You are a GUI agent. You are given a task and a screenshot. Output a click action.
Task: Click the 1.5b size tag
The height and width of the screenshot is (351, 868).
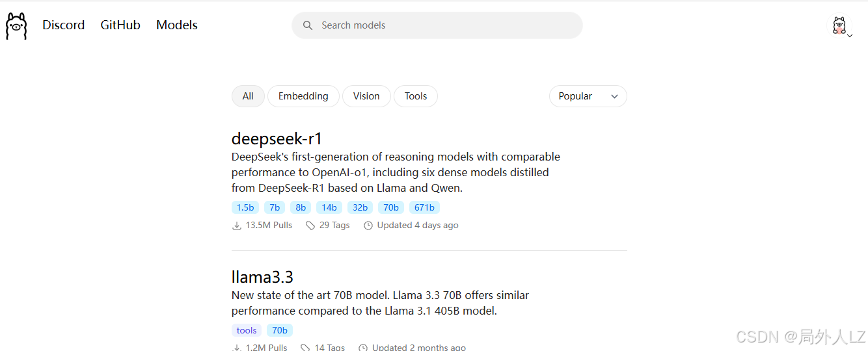[x=245, y=207]
